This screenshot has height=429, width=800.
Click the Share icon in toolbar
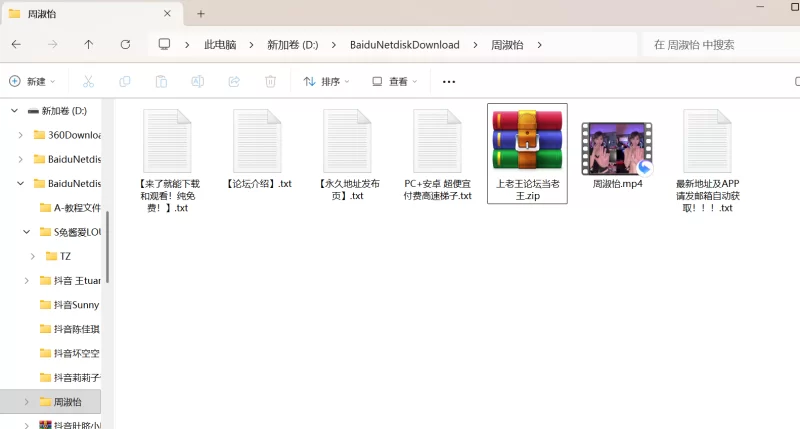click(x=234, y=82)
